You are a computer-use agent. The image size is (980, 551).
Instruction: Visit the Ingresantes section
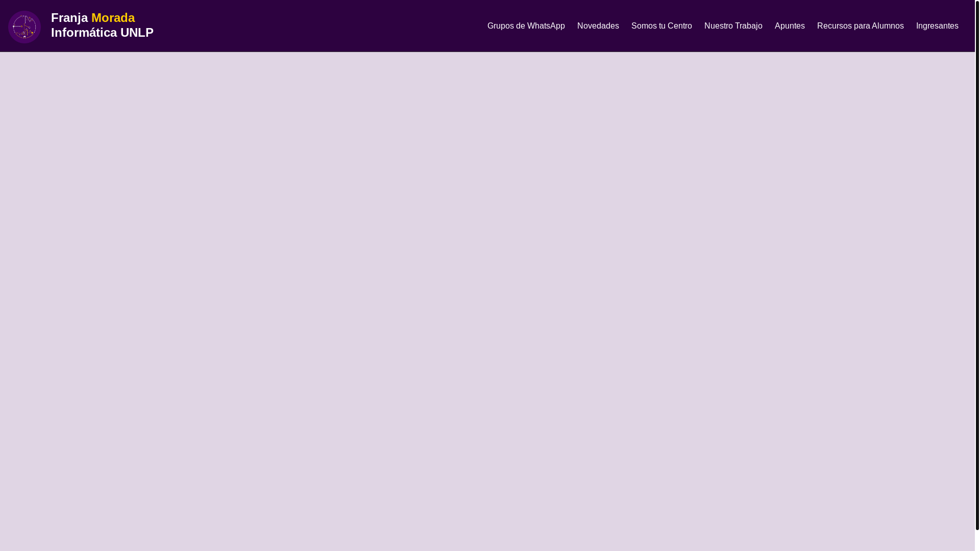pyautogui.click(x=937, y=26)
